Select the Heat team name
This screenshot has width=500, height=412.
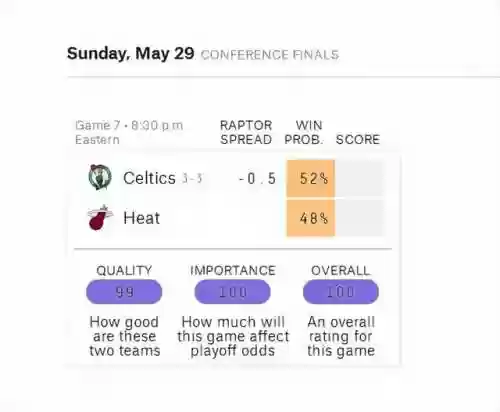point(142,218)
